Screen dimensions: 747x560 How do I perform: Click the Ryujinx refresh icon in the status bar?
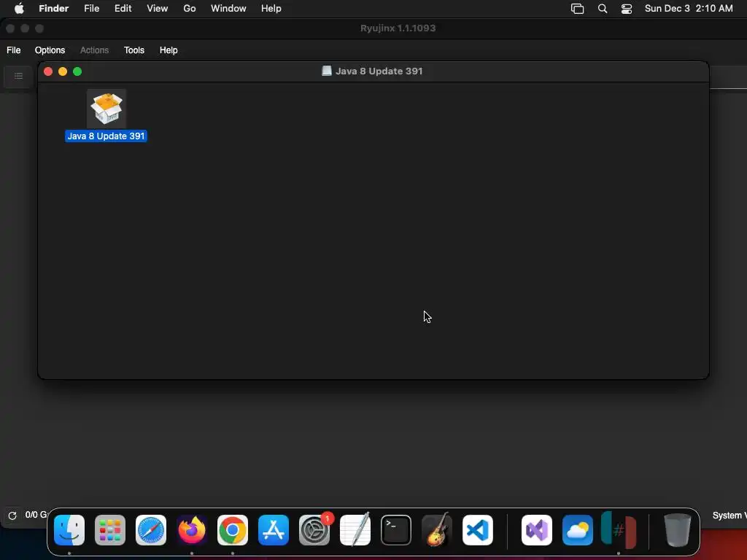click(x=12, y=516)
